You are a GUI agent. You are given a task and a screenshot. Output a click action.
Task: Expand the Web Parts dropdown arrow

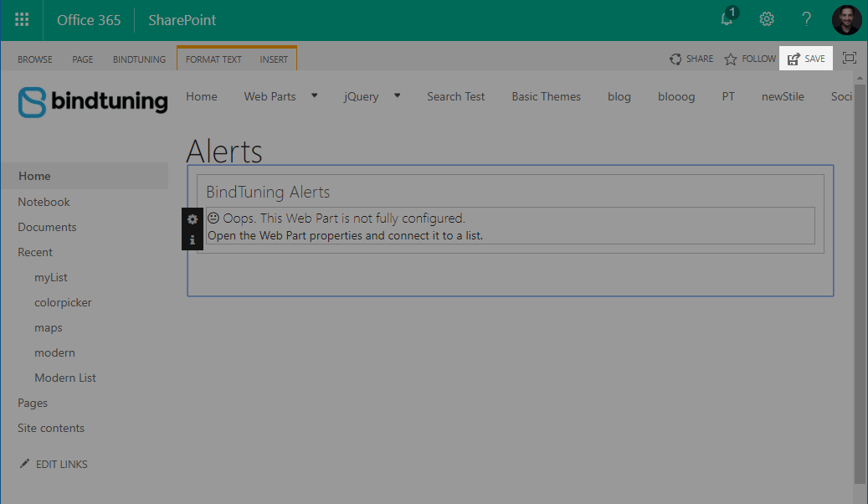(x=315, y=95)
